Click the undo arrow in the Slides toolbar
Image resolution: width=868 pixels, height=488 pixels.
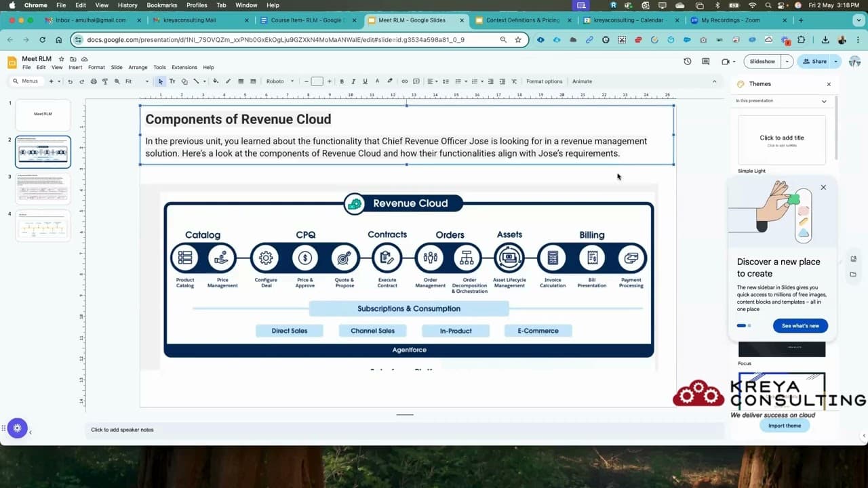(70, 81)
